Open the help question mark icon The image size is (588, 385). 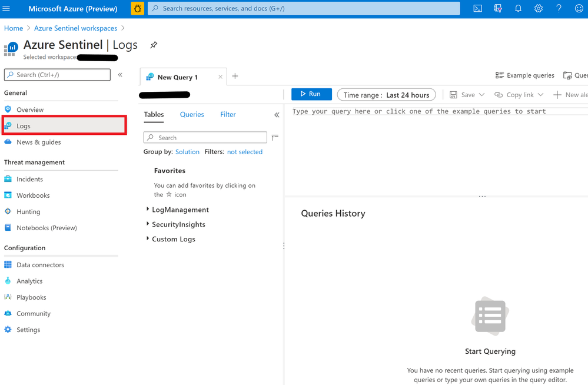[559, 8]
